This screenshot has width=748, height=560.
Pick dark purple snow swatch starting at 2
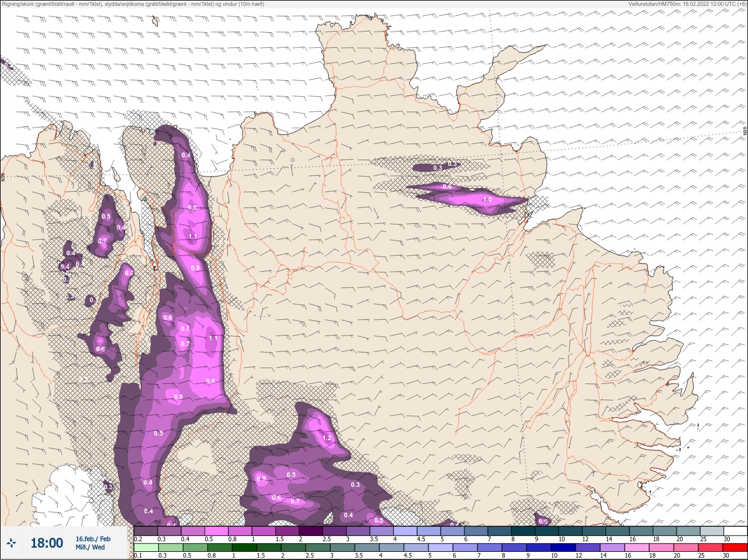point(312,531)
